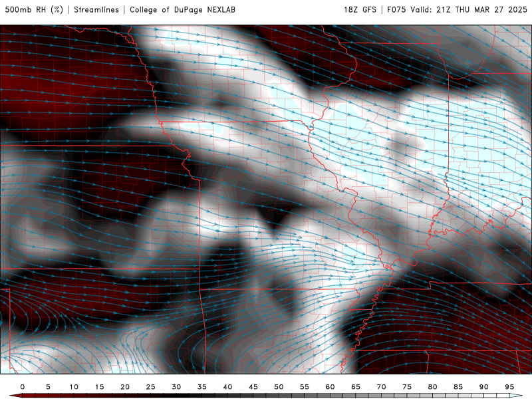The height and width of the screenshot is (399, 532).
Task: Click the "500mb RH (%)" title text
Action: pos(34,9)
